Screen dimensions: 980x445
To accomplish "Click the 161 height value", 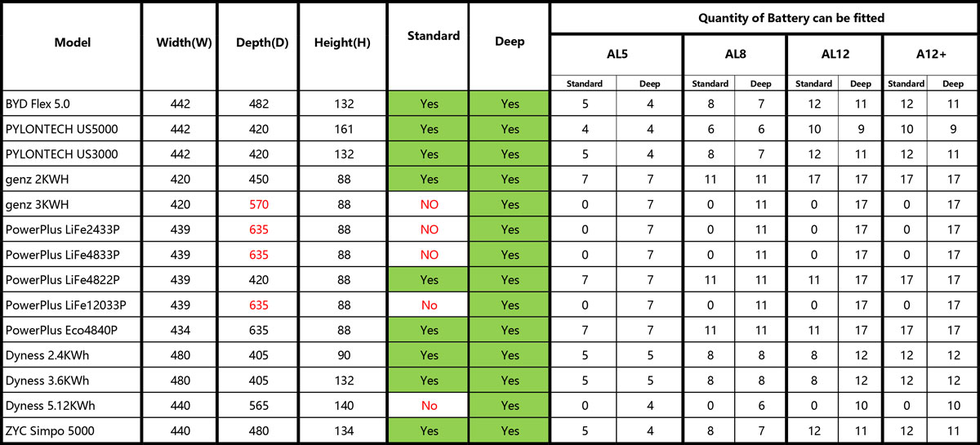I will (x=343, y=129).
